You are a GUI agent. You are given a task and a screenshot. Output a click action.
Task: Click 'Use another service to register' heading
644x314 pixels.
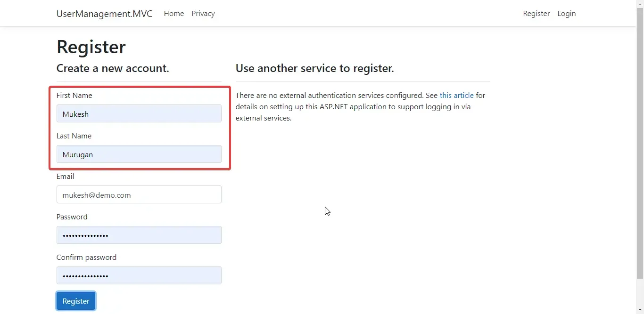314,68
